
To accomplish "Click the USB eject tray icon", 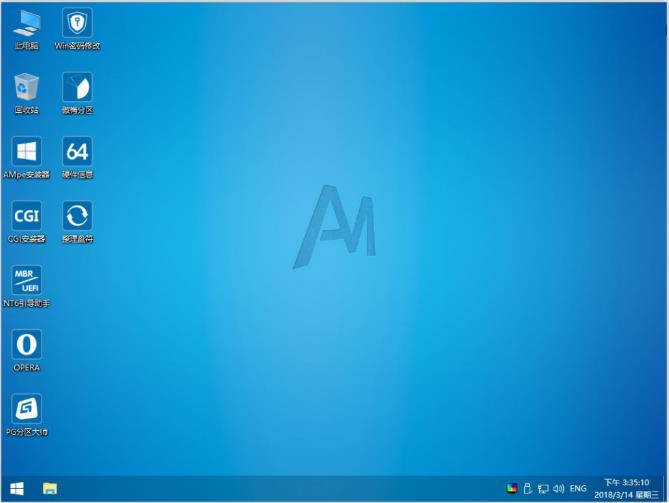I will pos(527,488).
